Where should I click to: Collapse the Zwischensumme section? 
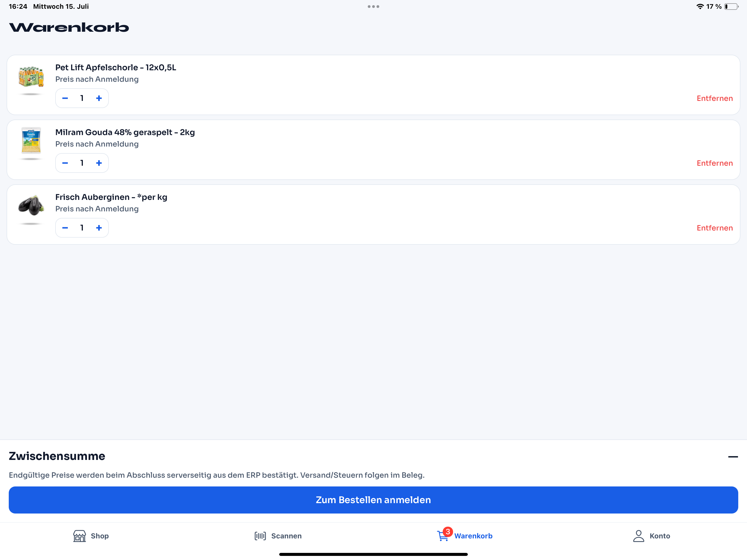(x=733, y=457)
